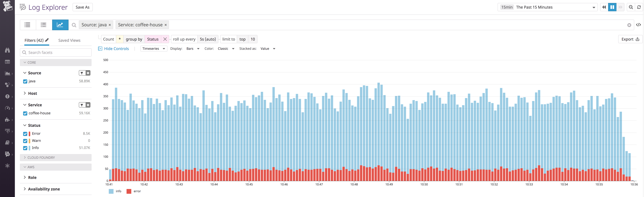Viewport: 644px width, 197px height.
Task: Collapse the Status facet section
Action: click(24, 125)
